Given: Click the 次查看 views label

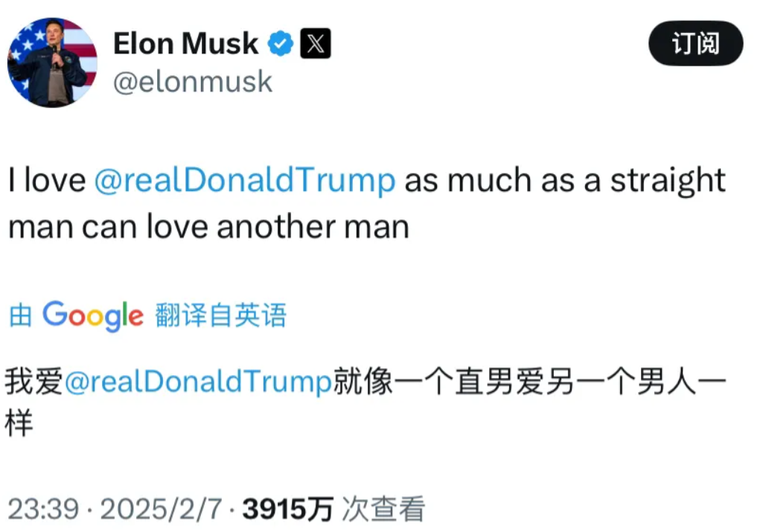Looking at the screenshot, I should click(383, 509).
